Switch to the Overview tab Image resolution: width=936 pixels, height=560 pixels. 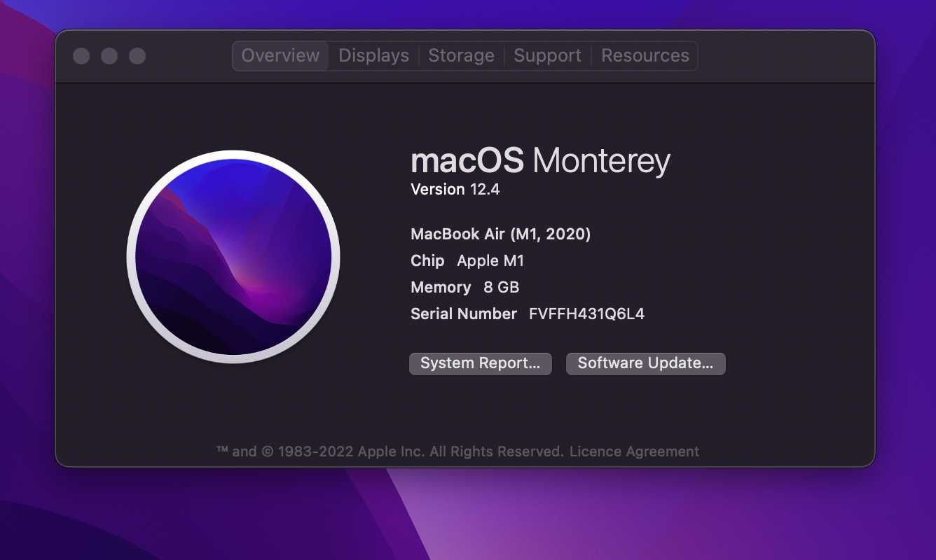point(280,56)
